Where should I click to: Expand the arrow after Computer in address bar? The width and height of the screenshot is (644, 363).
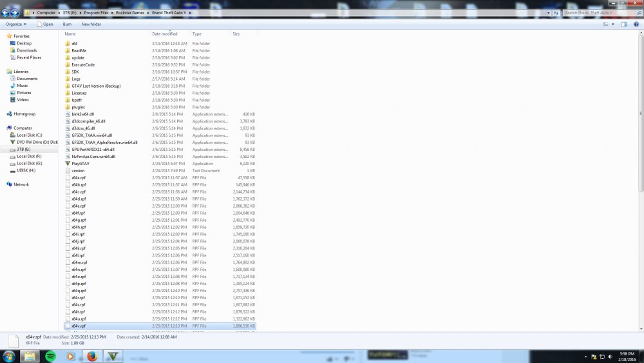[x=59, y=13]
